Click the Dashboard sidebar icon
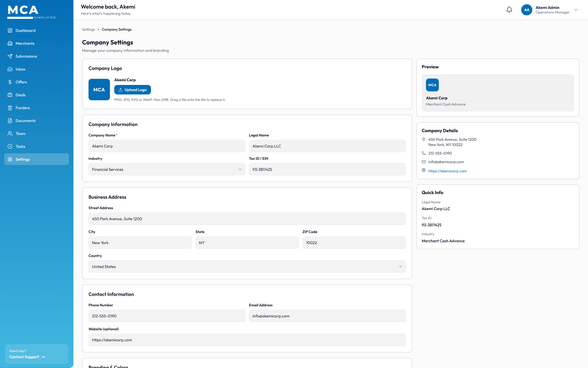588x368 pixels. pos(10,30)
